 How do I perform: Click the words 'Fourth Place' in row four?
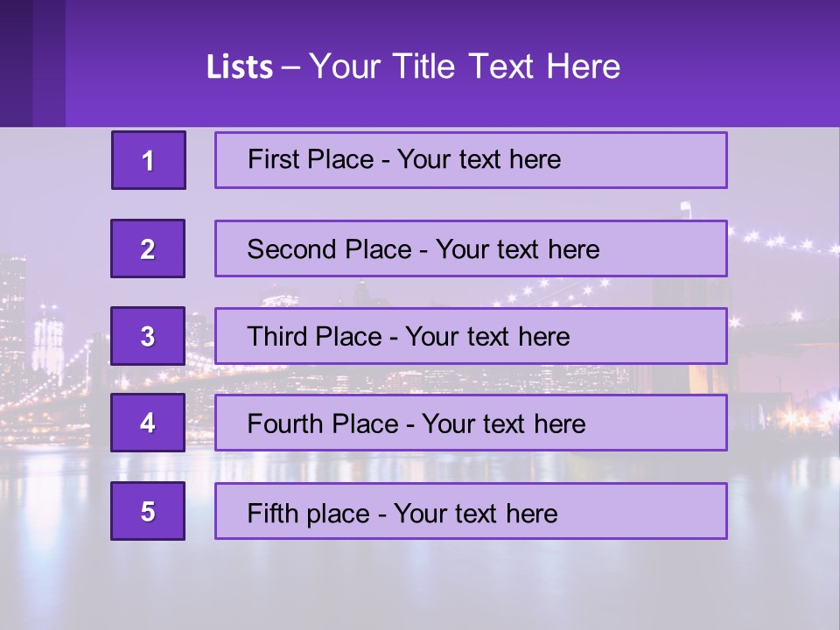click(322, 424)
